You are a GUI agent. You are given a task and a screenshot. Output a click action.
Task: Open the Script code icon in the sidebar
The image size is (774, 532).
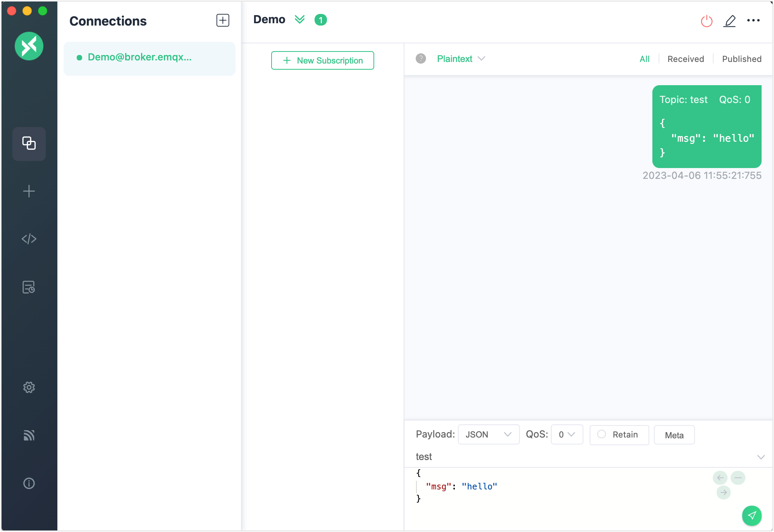pyautogui.click(x=29, y=239)
